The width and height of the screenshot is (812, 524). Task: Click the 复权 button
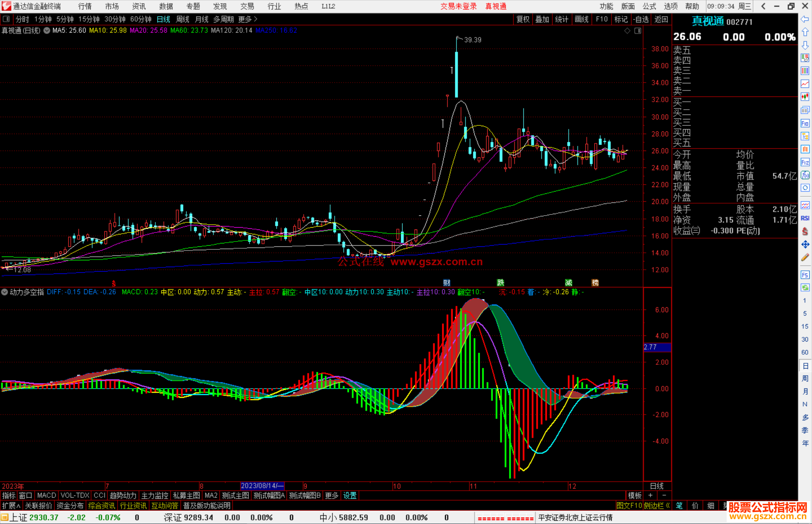pyautogui.click(x=523, y=19)
